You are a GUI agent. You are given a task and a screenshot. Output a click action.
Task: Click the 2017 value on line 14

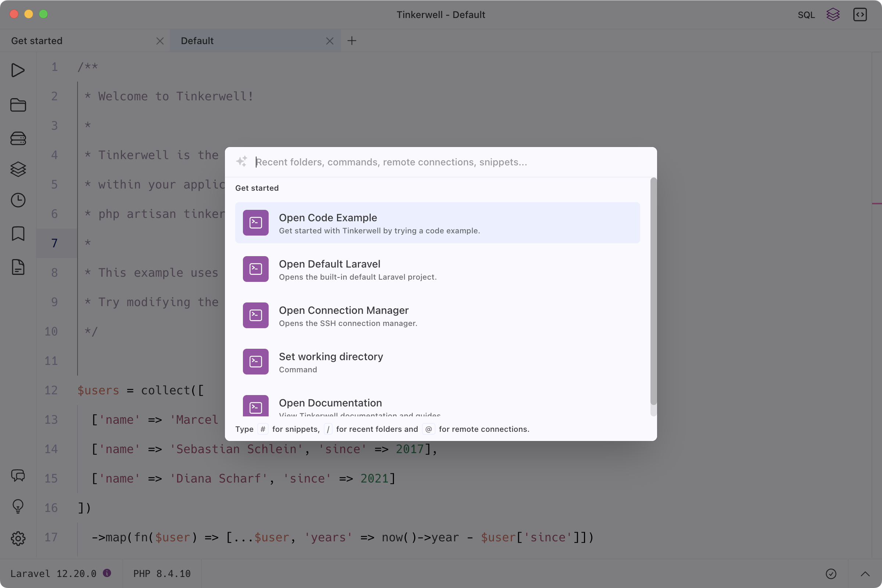410,449
